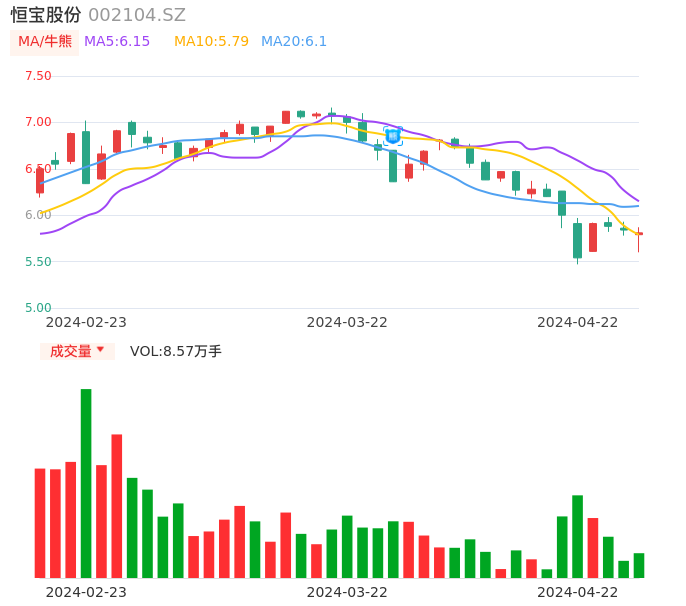Image resolution: width=686 pixels, height=606 pixels.
Task: Click the 2024-02-23 date label under candlesticks
Action: [x=86, y=322]
